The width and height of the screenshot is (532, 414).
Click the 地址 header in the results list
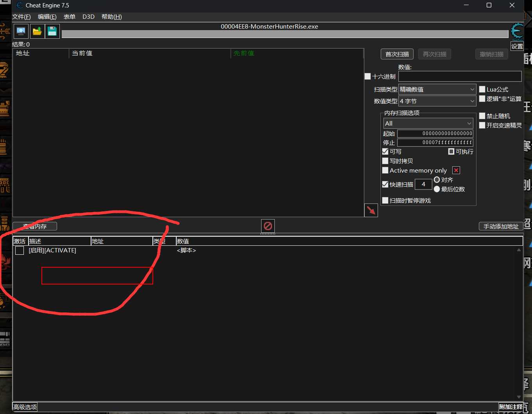click(x=41, y=53)
